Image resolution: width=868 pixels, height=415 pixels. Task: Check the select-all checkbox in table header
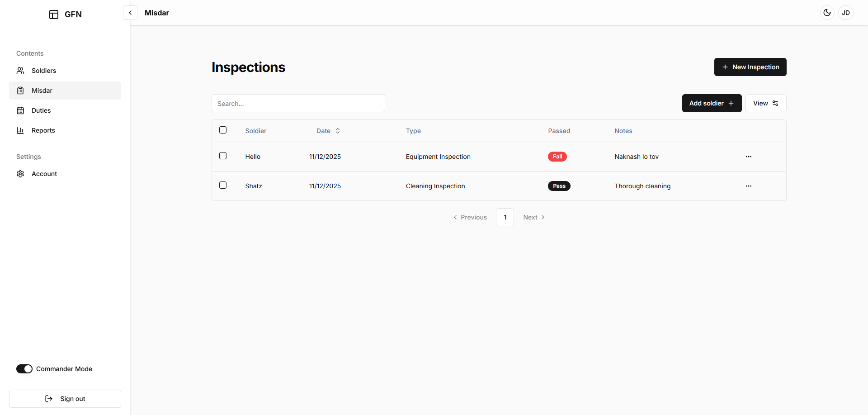223,130
